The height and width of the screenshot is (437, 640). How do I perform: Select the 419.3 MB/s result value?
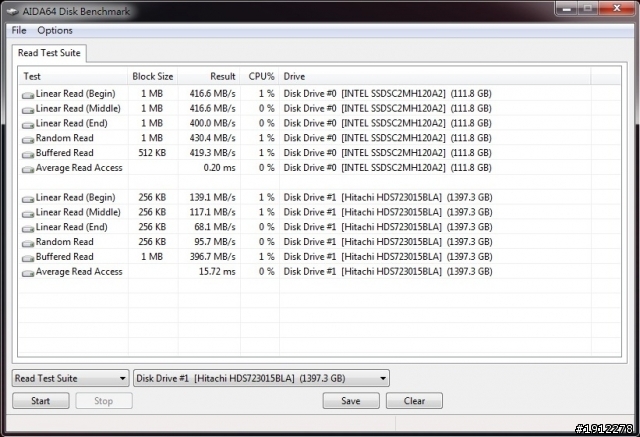[212, 153]
